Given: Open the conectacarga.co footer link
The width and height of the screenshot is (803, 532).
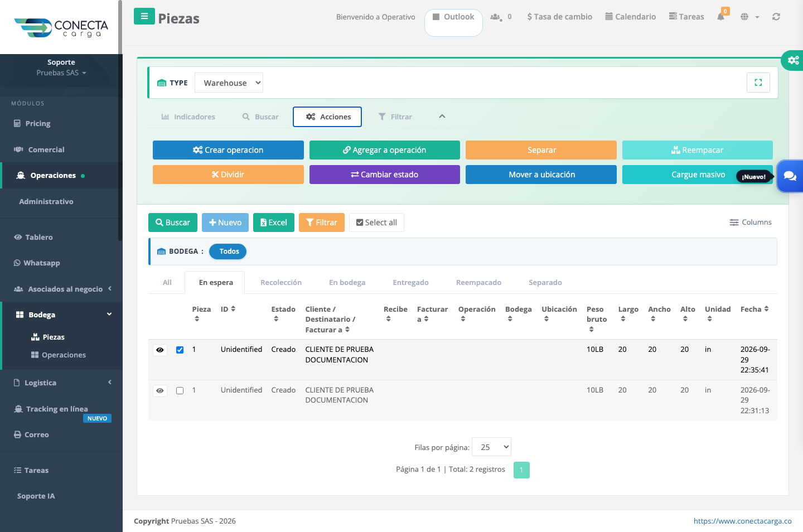Looking at the screenshot, I should pos(742,521).
